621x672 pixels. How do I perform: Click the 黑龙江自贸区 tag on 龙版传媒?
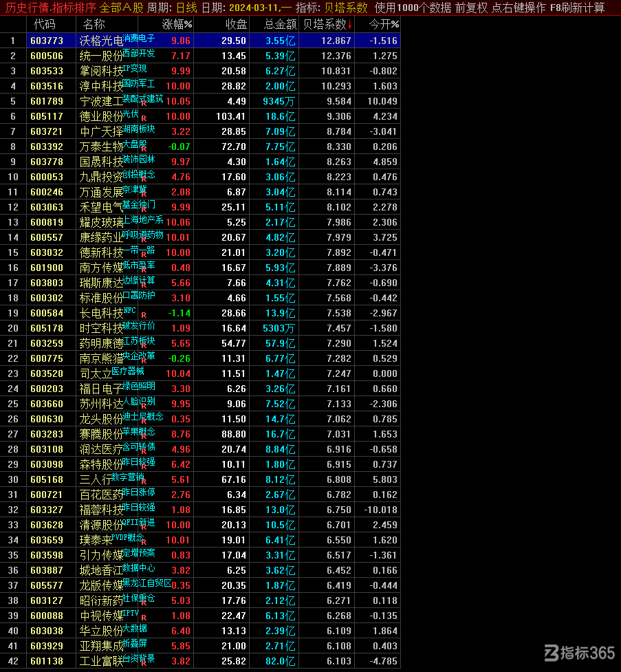(x=146, y=583)
